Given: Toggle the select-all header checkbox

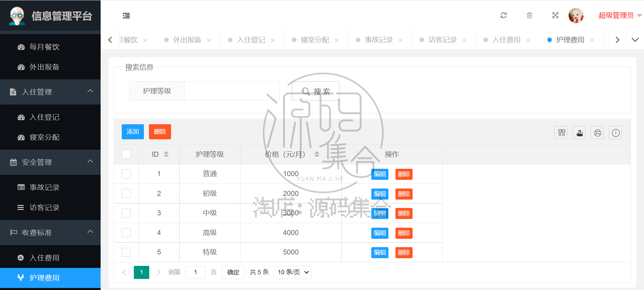Looking at the screenshot, I should tap(126, 154).
